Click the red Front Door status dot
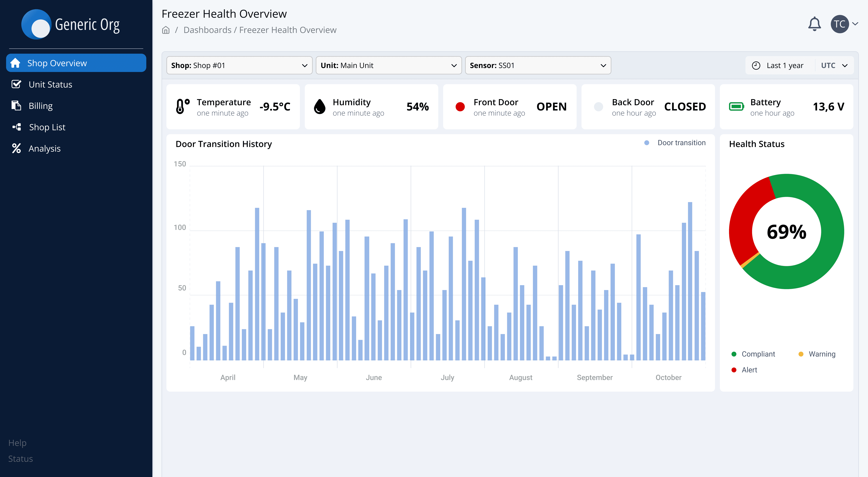The width and height of the screenshot is (868, 477). [x=460, y=107]
